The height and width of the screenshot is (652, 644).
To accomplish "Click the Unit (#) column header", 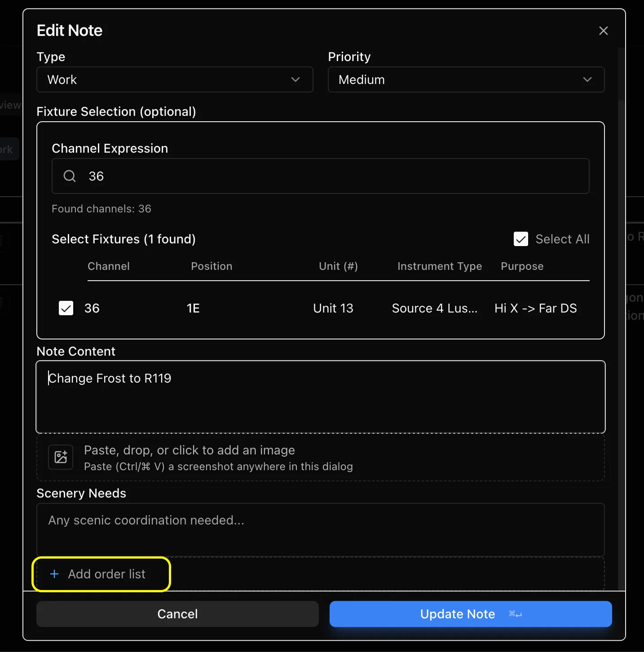I will (338, 266).
